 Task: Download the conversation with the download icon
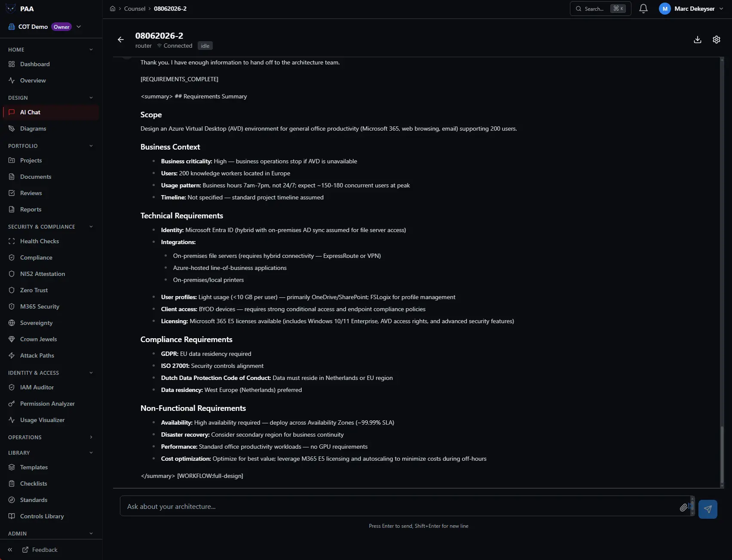coord(698,40)
